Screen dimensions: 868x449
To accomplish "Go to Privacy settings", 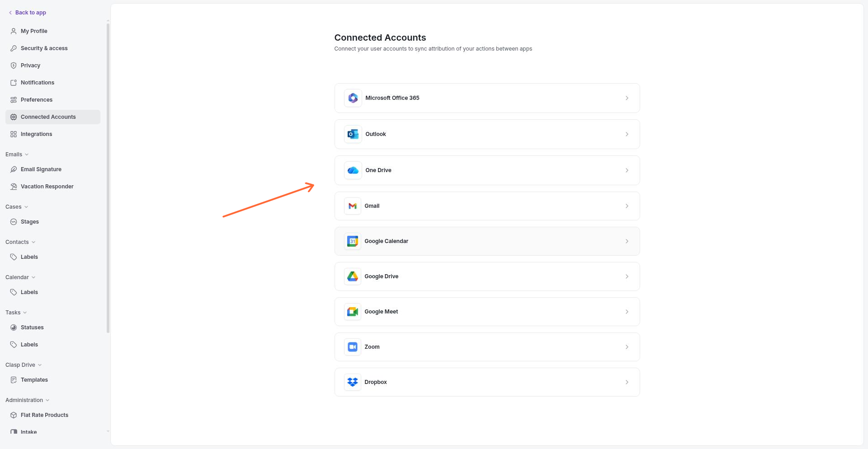I will coord(53,65).
